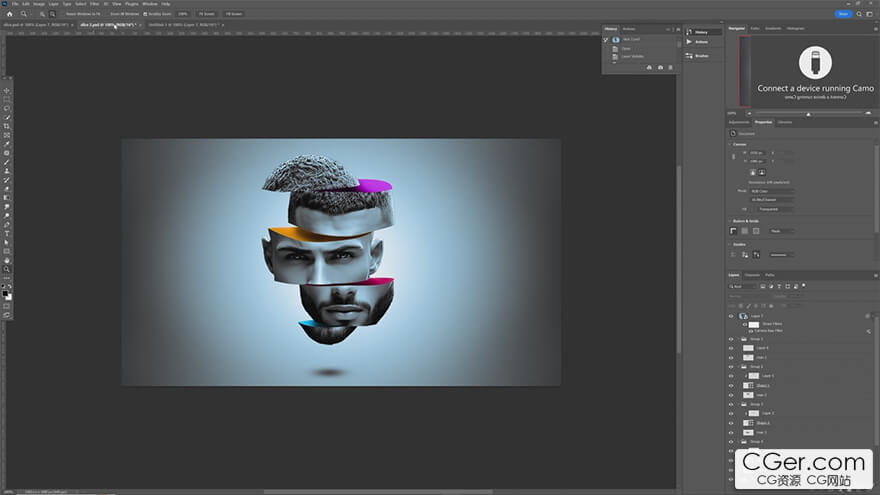
Task: Click the Home icon in options bar
Action: [9, 14]
